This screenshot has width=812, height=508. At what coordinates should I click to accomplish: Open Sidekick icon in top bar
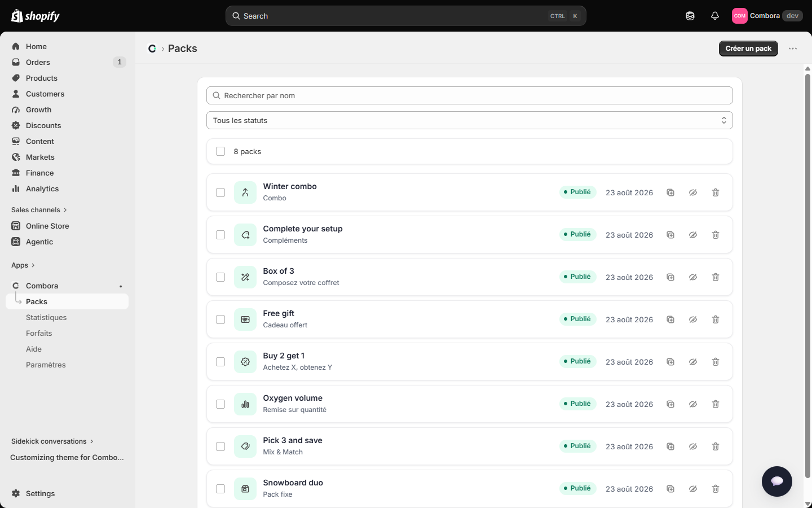click(690, 16)
